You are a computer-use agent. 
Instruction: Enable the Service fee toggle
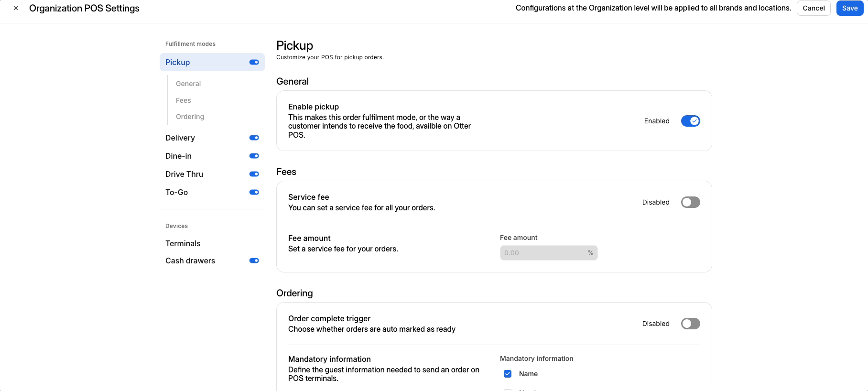(690, 202)
